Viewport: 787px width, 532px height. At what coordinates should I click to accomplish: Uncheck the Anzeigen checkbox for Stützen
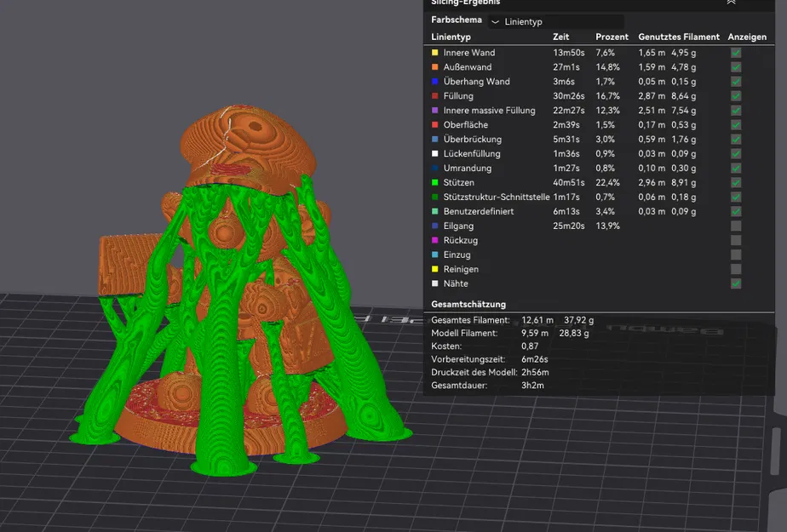pyautogui.click(x=734, y=182)
